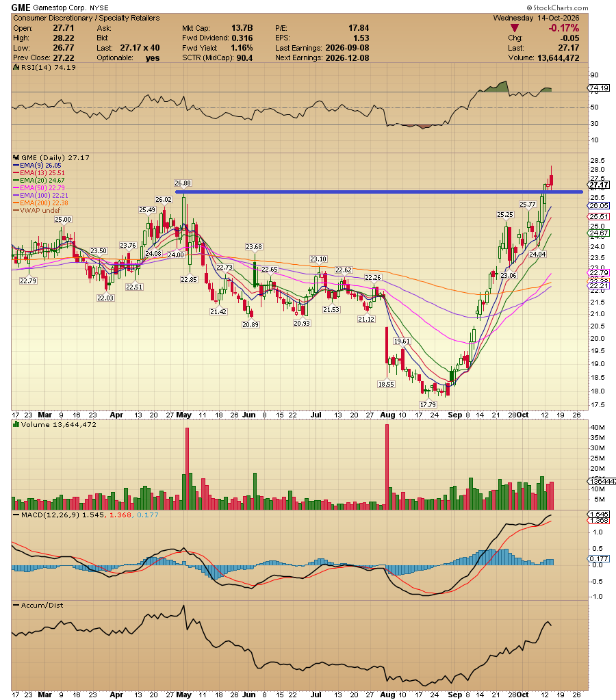Click Next Earnings date 2026-12-08

347,57
